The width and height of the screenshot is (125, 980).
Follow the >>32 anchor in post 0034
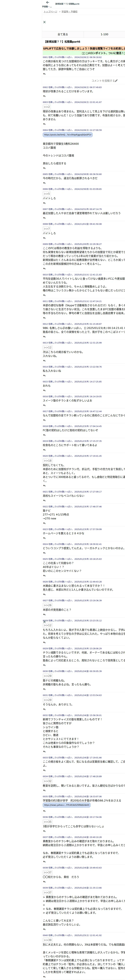click(x=48, y=781)
